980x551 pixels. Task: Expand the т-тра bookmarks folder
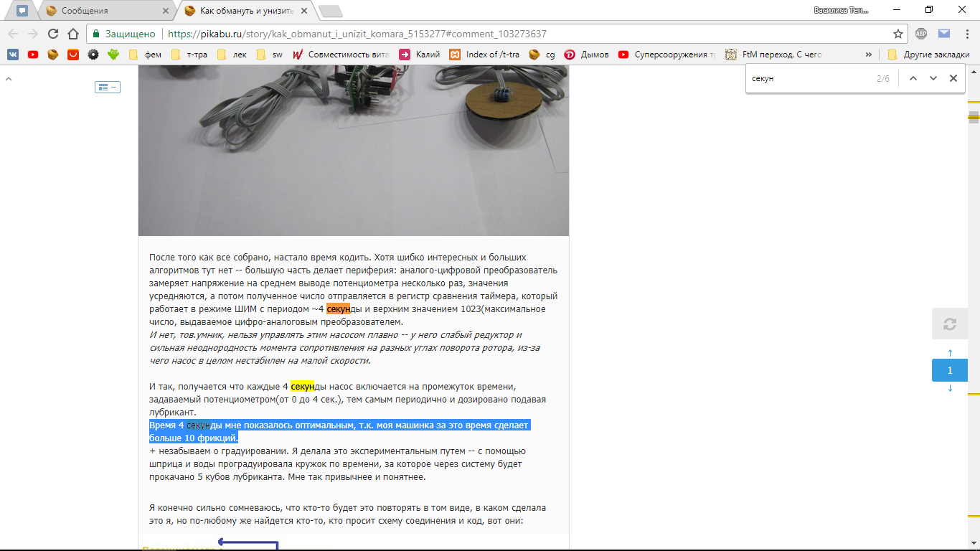click(x=189, y=55)
